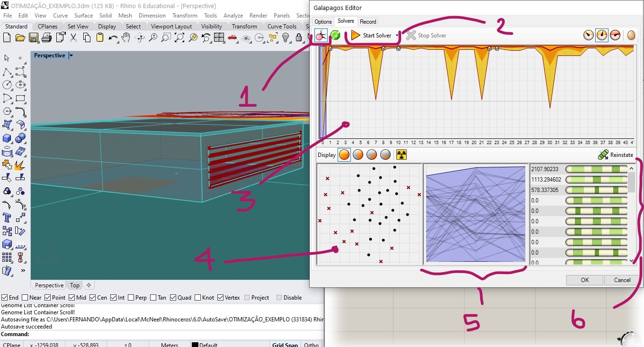Toggle the Near osnap checkbox
This screenshot has height=347, width=644.
26,298
